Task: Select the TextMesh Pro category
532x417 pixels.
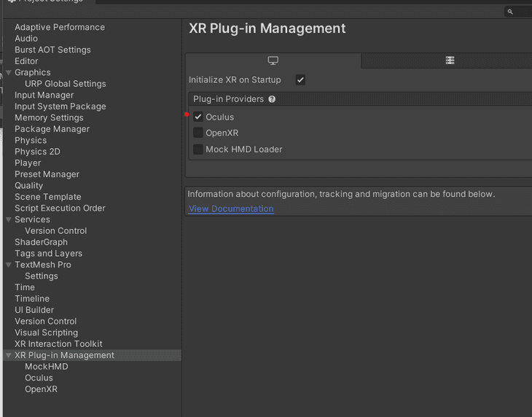Action: pyautogui.click(x=43, y=265)
